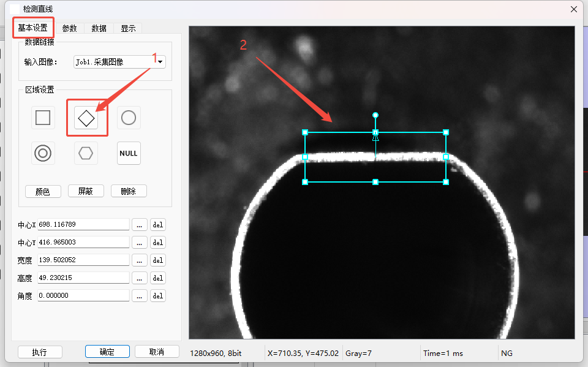Click the rotation handle above the ROI

(x=375, y=115)
